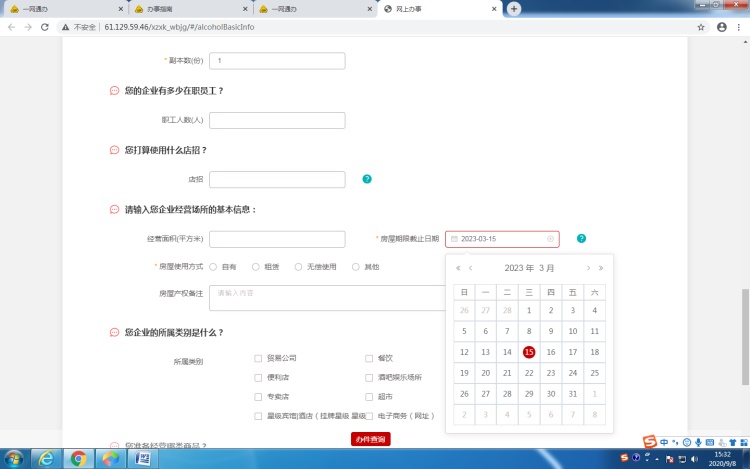Open Internet Explorer from the taskbar
Image resolution: width=750 pixels, height=469 pixels.
(45, 458)
